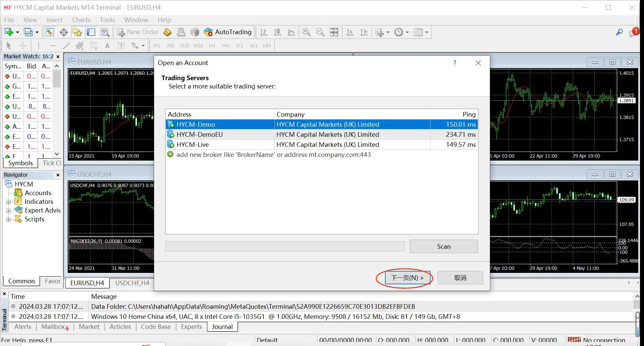This screenshot has width=644, height=346.
Task: Open the File menu
Action: [x=9, y=20]
